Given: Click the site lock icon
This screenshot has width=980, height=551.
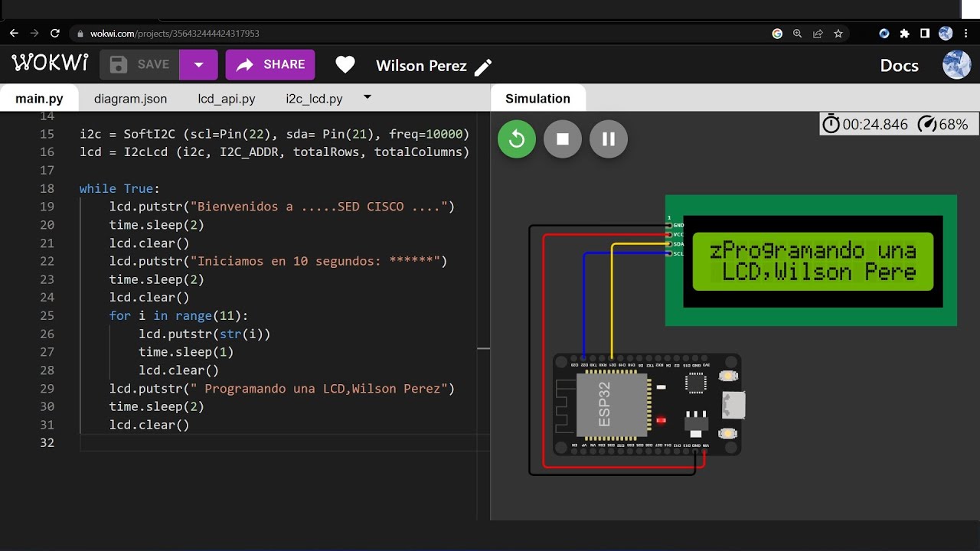Looking at the screenshot, I should pos(80,34).
